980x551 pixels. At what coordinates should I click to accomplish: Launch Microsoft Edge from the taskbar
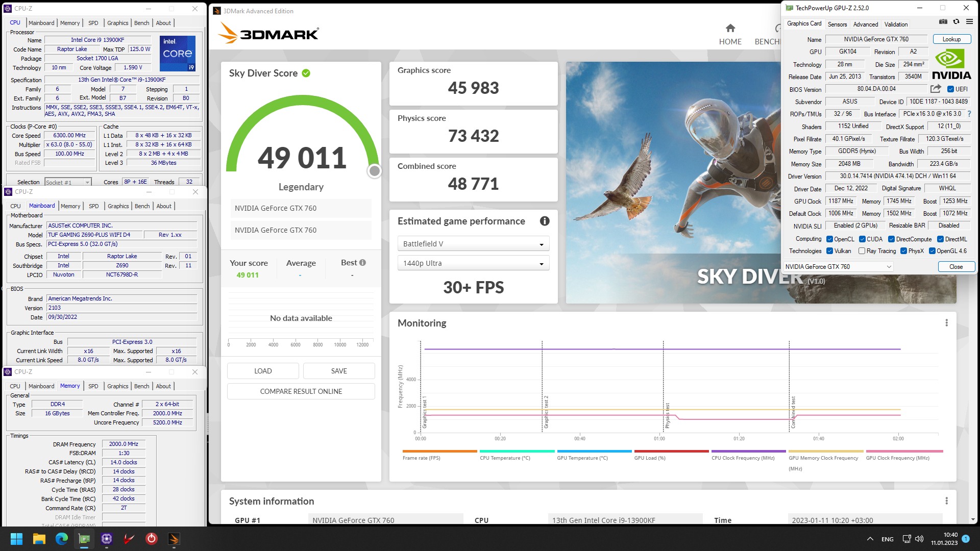pyautogui.click(x=62, y=539)
